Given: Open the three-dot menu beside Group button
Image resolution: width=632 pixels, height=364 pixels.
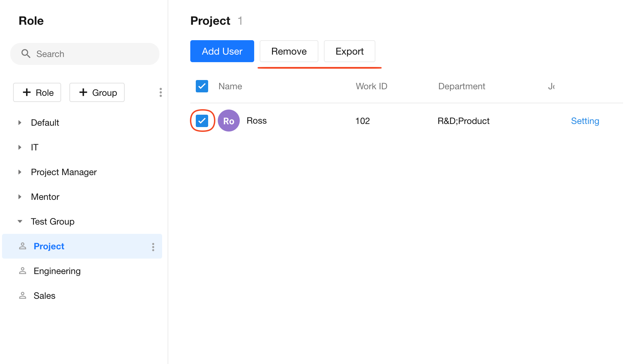Looking at the screenshot, I should pos(160,92).
